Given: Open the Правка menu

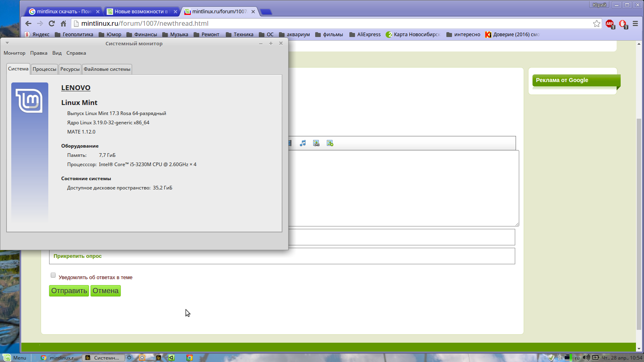Looking at the screenshot, I should [x=39, y=53].
